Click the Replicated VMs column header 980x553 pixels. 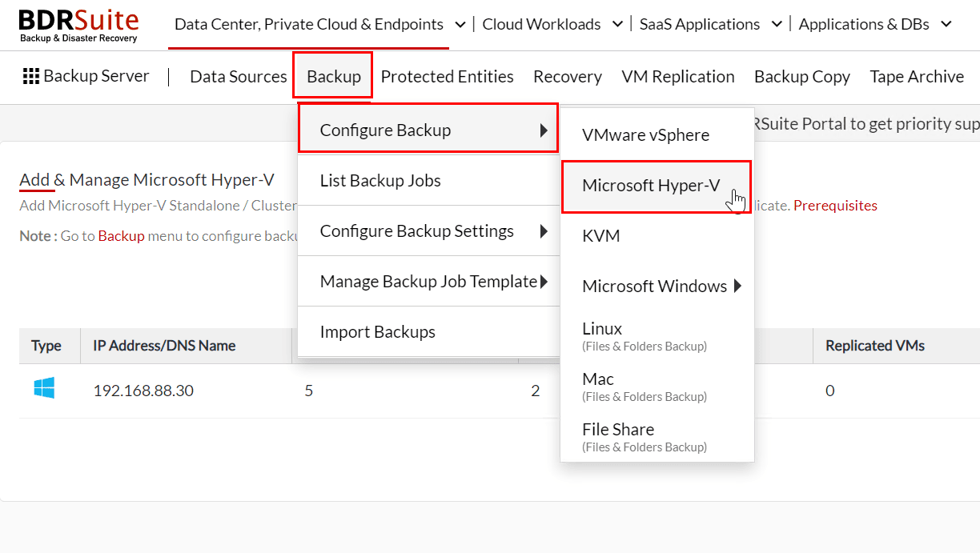pyautogui.click(x=875, y=346)
